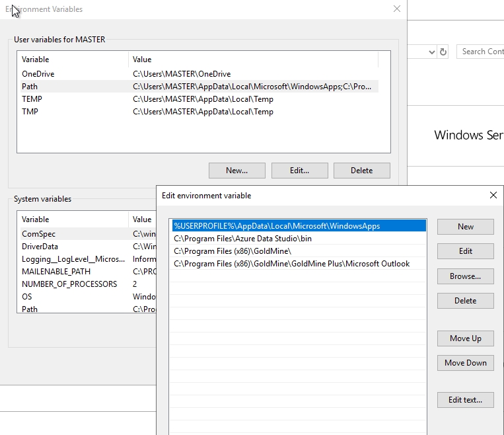The width and height of the screenshot is (504, 435).
Task: Select the %USERPROFILE% WindowsApps path entry
Action: pos(277,226)
